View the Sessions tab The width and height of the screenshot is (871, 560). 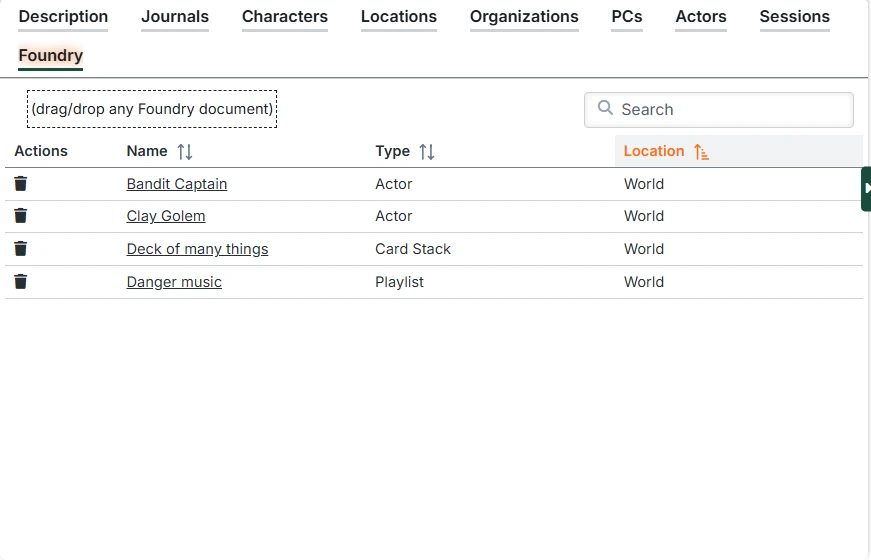(794, 17)
